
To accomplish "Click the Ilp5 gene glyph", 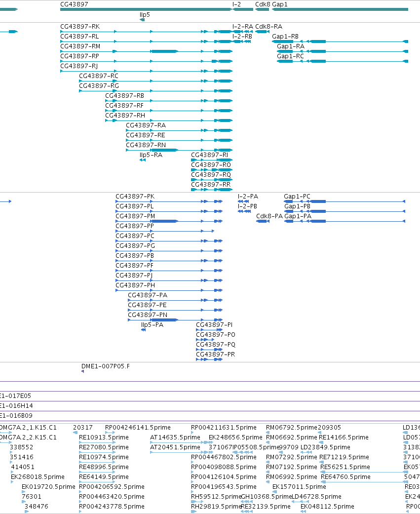I will [x=142, y=20].
